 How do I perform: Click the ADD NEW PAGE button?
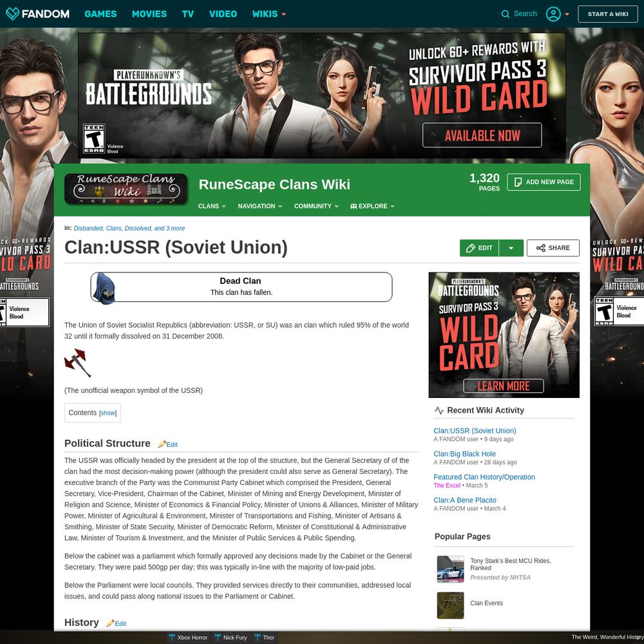pyautogui.click(x=544, y=182)
